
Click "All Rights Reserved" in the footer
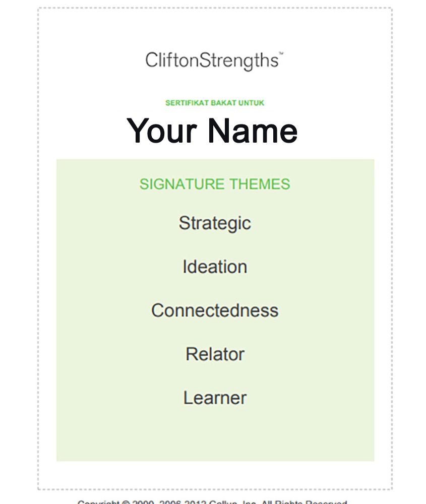pyautogui.click(x=304, y=502)
